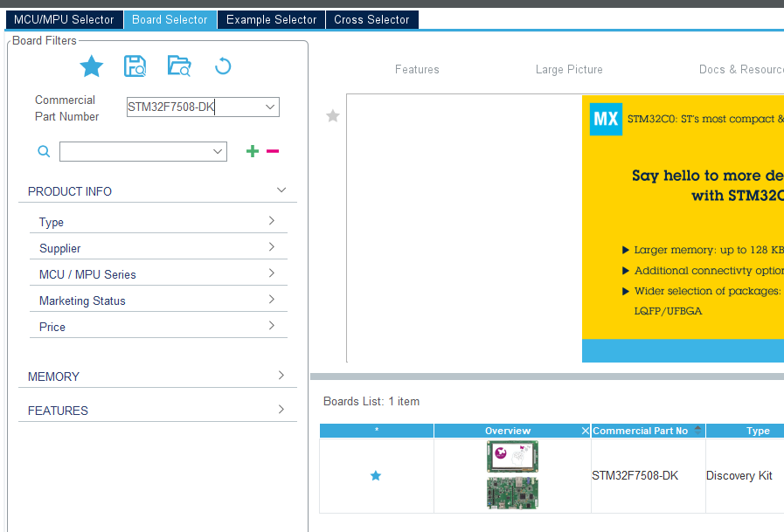Viewport: 784px width, 532px height.
Task: Toggle the blue star on the STM32F7508-DK row
Action: 376,475
